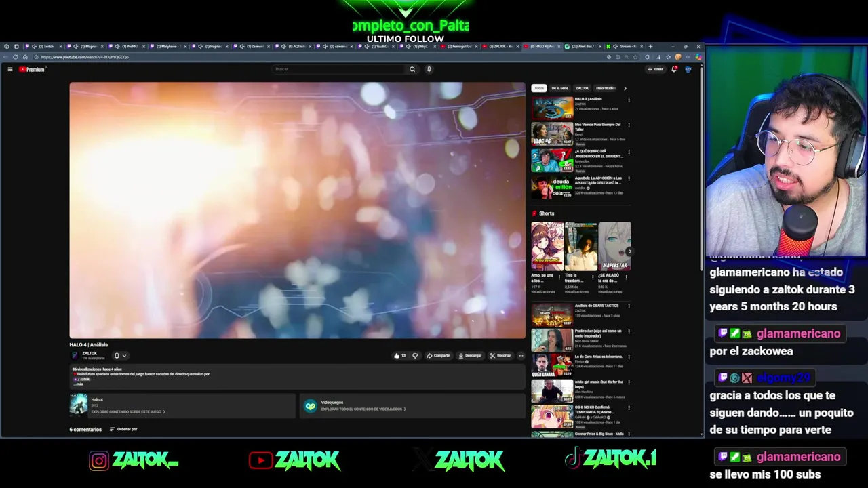Open the /zaltok link in description
The width and height of the screenshot is (868, 488).
[x=82, y=379]
